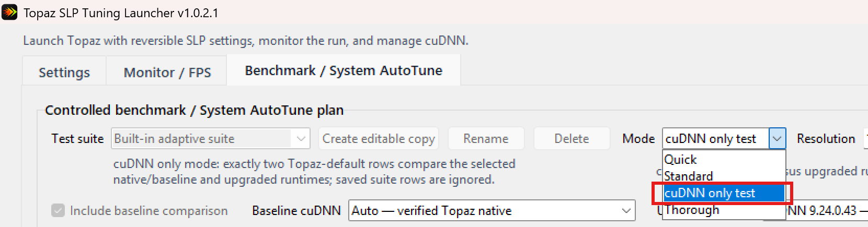
Task: Open the Baseline cuDNN dropdown
Action: (x=492, y=211)
